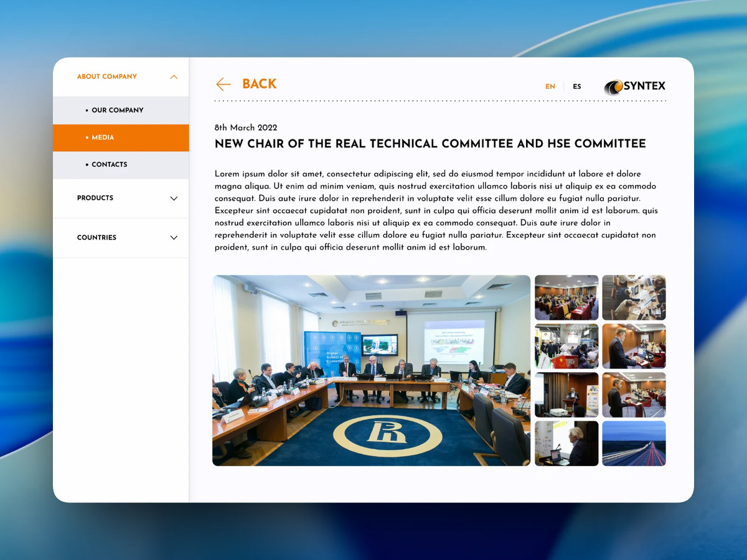The image size is (747, 560).
Task: Go back using the BACK link
Action: pos(259,84)
